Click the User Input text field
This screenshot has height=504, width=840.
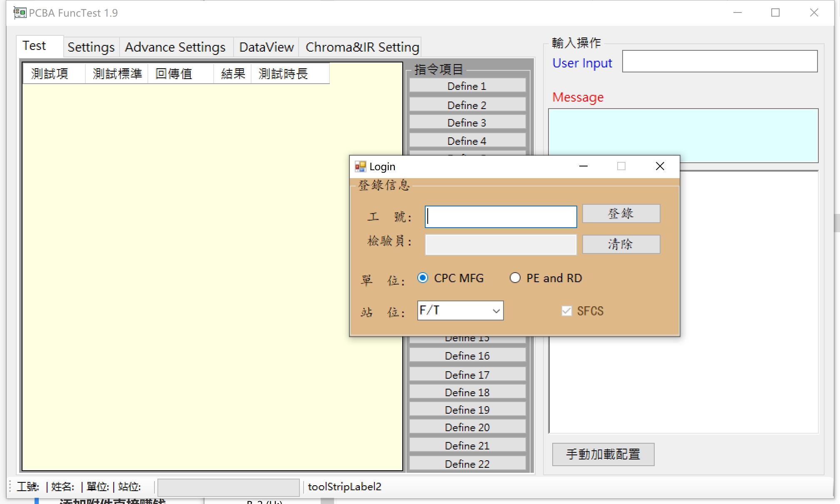[720, 61]
